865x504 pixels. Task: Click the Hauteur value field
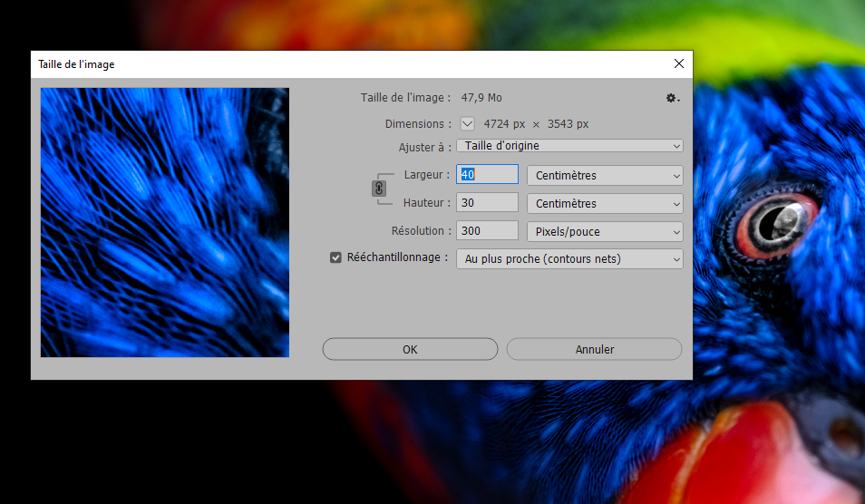(x=487, y=203)
